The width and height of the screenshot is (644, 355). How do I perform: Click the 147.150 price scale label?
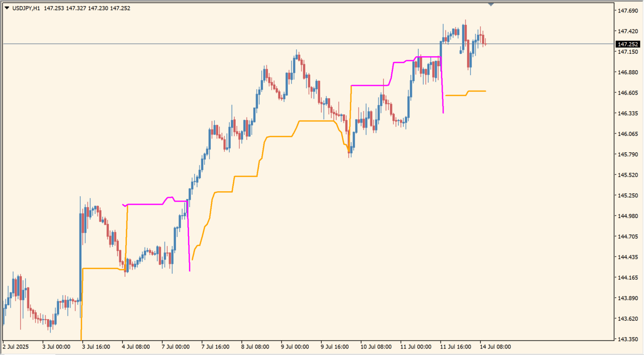628,52
